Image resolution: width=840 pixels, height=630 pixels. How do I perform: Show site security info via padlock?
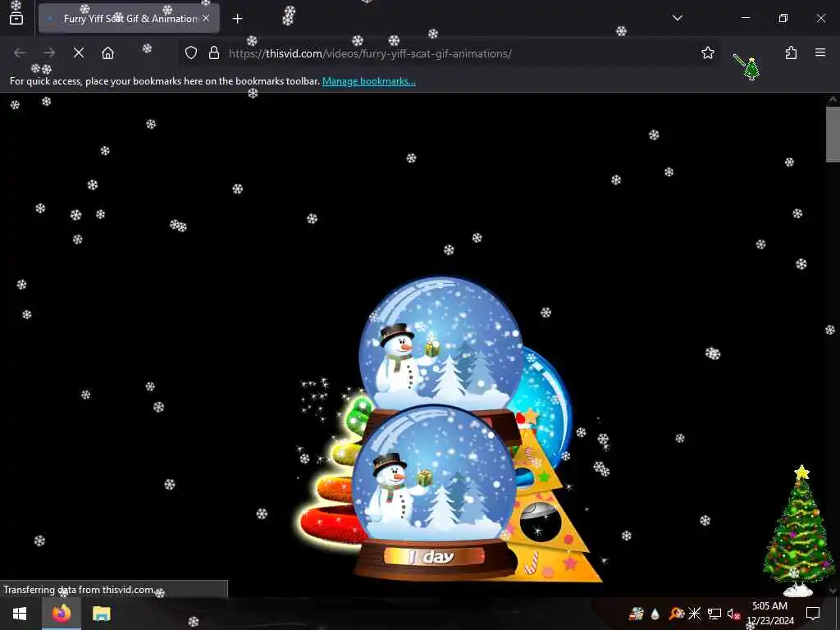pyautogui.click(x=214, y=53)
